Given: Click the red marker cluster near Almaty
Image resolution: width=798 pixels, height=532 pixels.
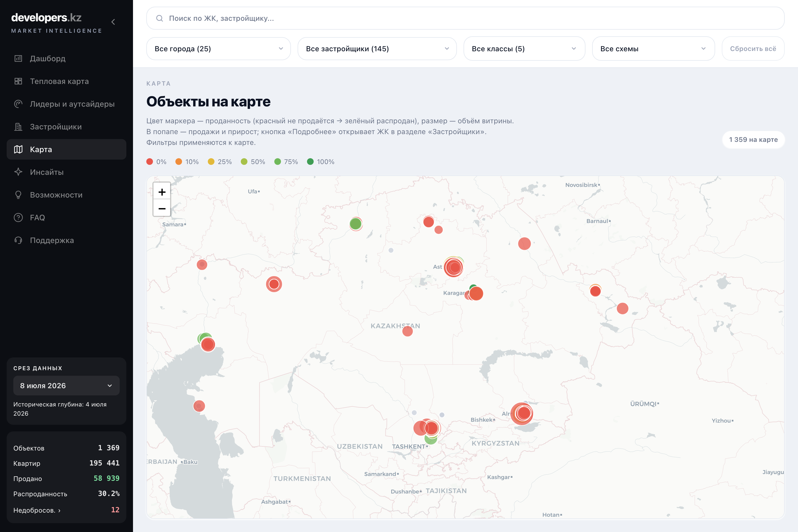Looking at the screenshot, I should click(x=522, y=413).
